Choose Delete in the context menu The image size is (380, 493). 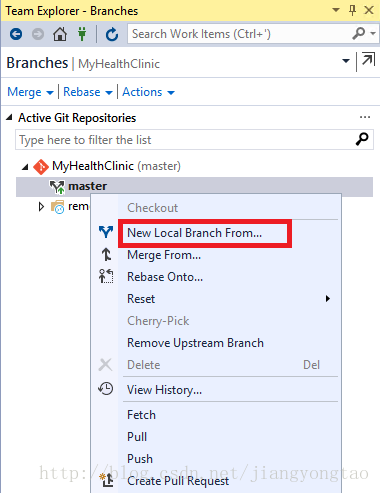pyautogui.click(x=144, y=365)
